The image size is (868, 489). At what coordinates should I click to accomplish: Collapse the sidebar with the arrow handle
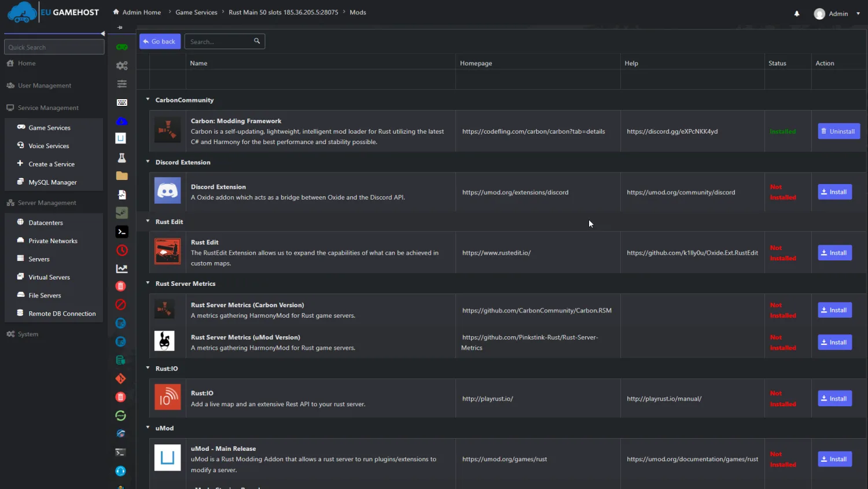coord(102,34)
